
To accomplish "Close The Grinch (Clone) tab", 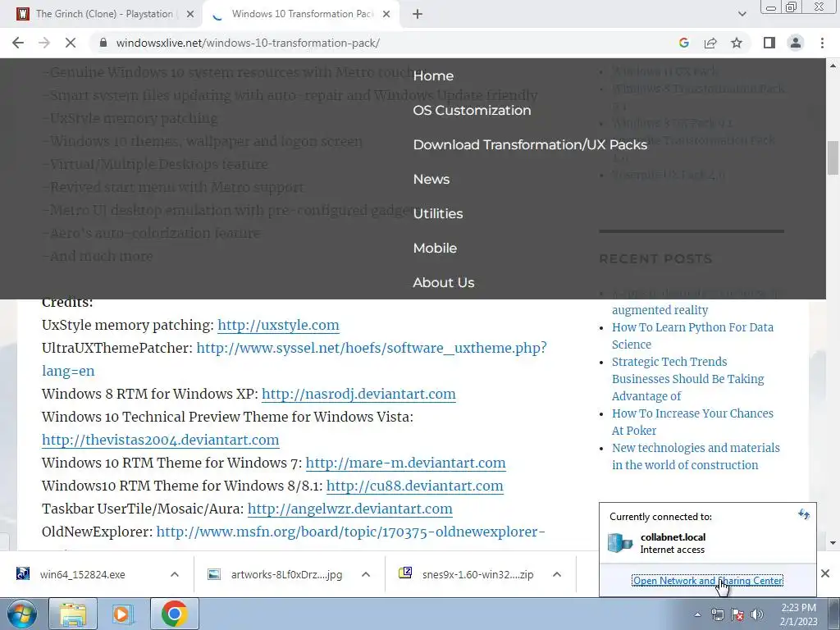I will tap(190, 15).
